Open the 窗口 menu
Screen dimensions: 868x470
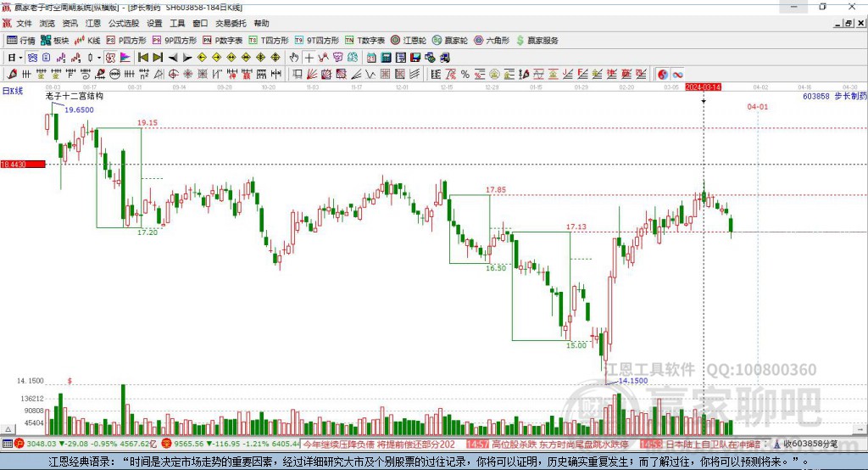[200, 23]
